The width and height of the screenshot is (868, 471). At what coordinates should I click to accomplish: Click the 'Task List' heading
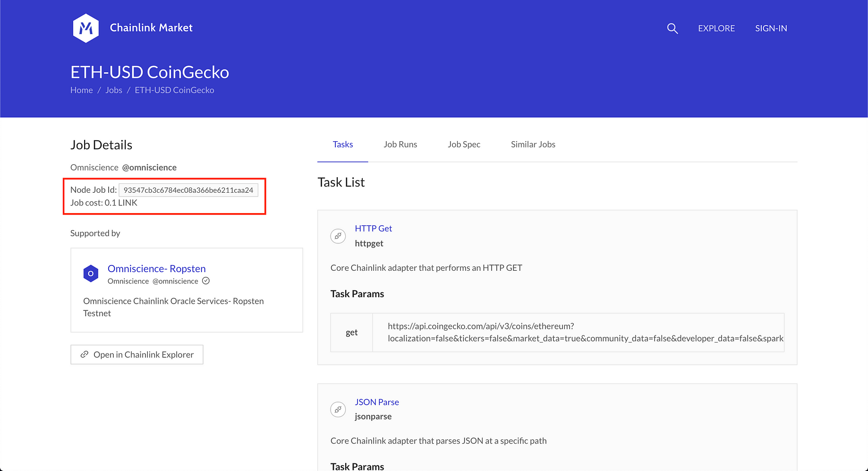(341, 182)
